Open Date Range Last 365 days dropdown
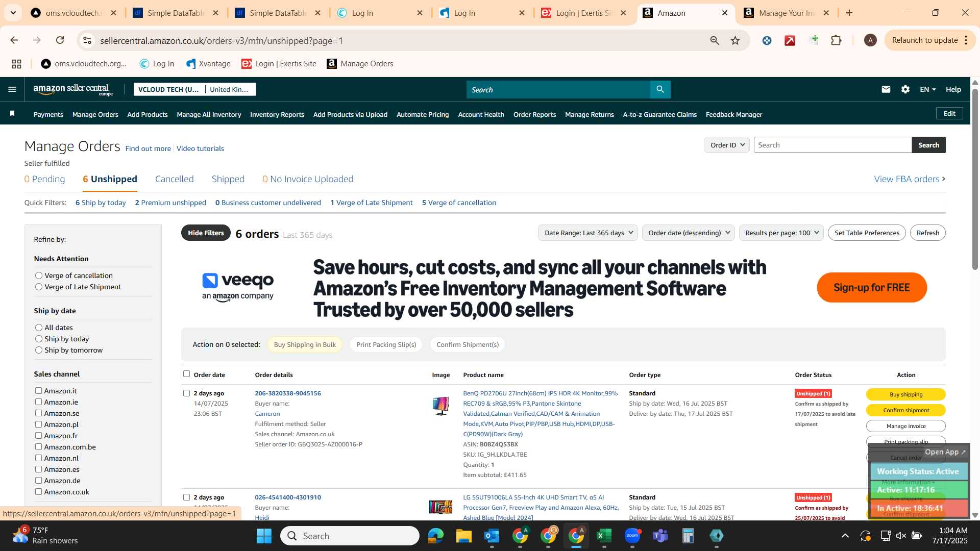The height and width of the screenshot is (551, 980). 587,233
